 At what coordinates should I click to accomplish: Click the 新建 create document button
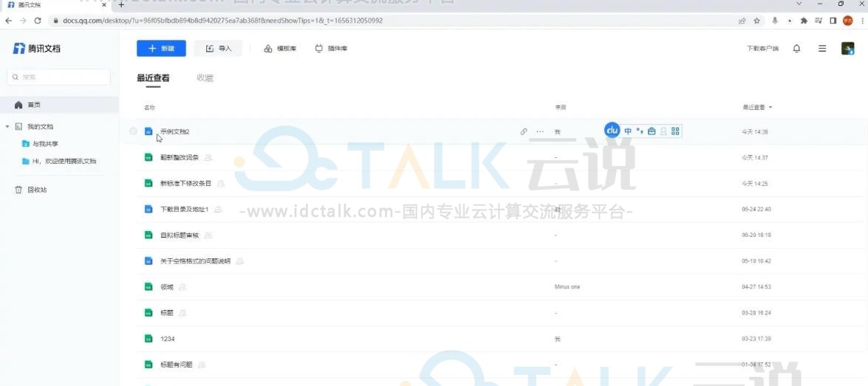tap(161, 49)
